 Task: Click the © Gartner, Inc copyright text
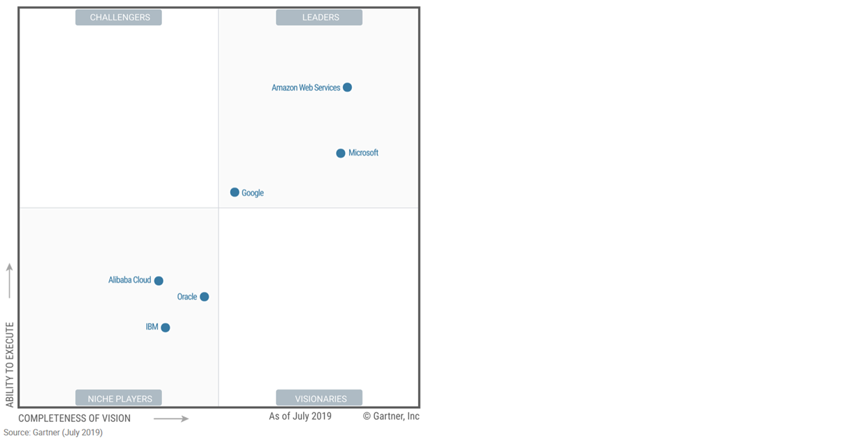pyautogui.click(x=392, y=416)
